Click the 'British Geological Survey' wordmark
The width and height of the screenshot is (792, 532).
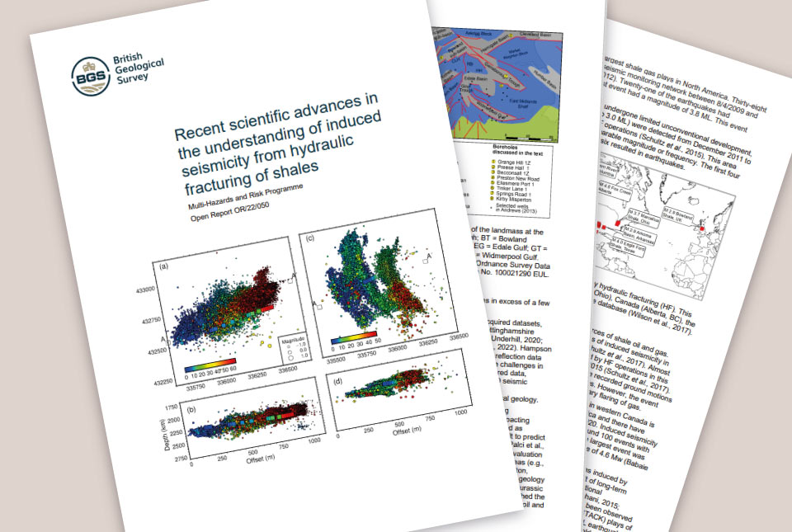pos(138,69)
